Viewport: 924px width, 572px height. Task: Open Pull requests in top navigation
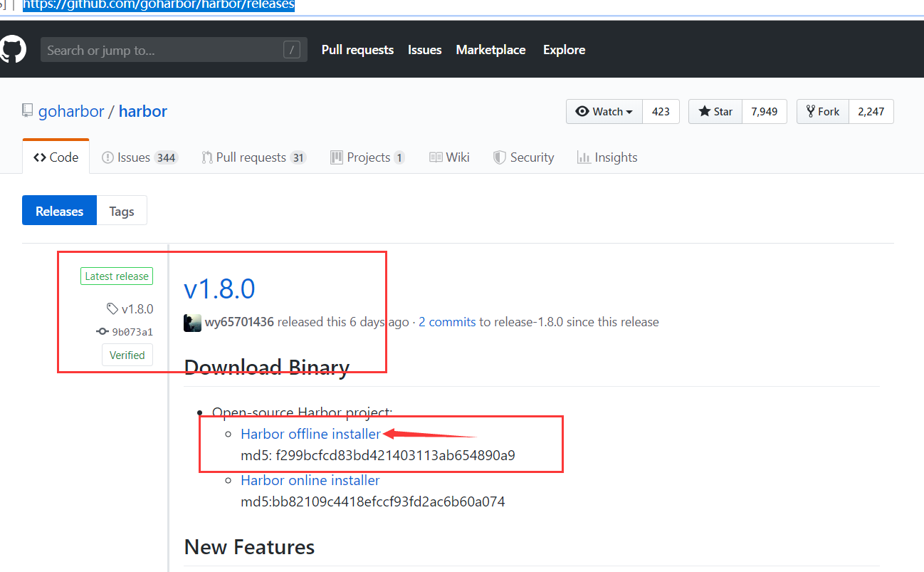pos(357,50)
